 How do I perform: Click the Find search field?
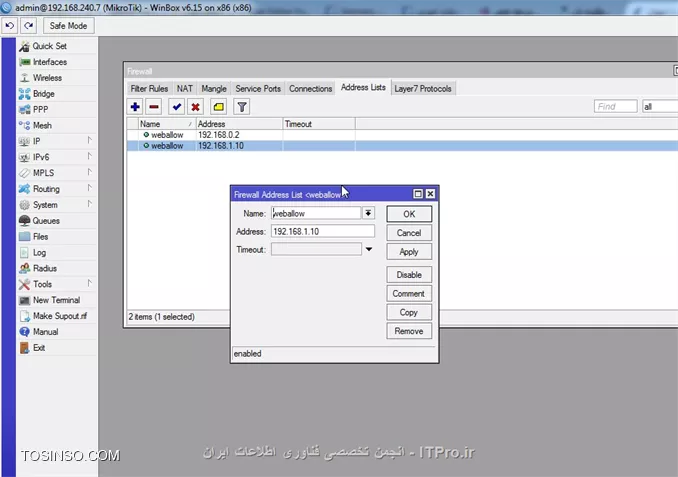click(615, 106)
